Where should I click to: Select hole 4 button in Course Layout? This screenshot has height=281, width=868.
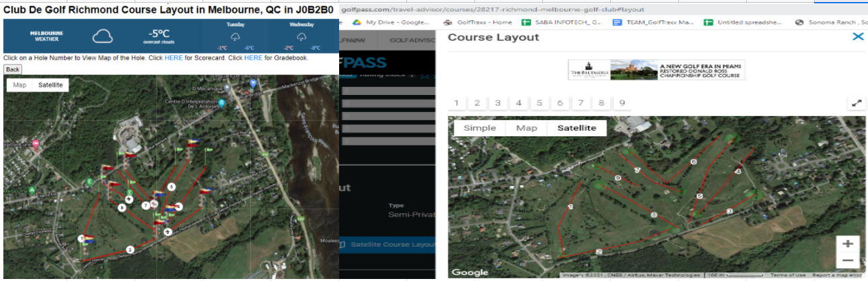click(x=519, y=103)
